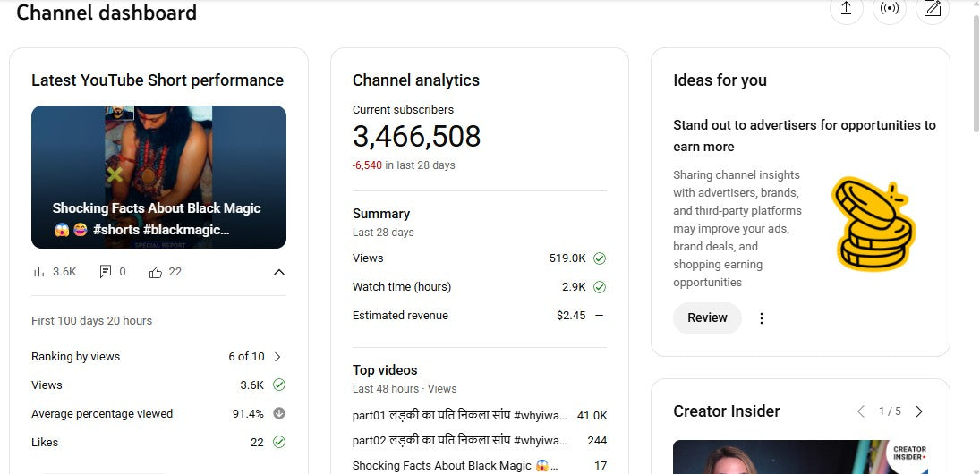980x474 pixels.
Task: Open three-dot menu beside Review button
Action: click(762, 318)
